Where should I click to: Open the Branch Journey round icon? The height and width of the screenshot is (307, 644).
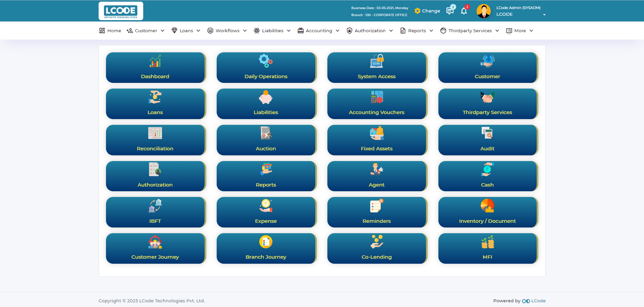266,242
